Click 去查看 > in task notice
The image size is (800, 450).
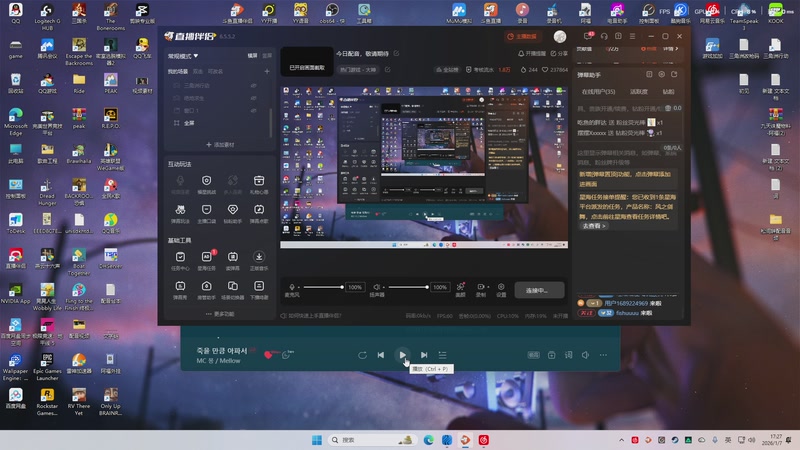(x=594, y=226)
